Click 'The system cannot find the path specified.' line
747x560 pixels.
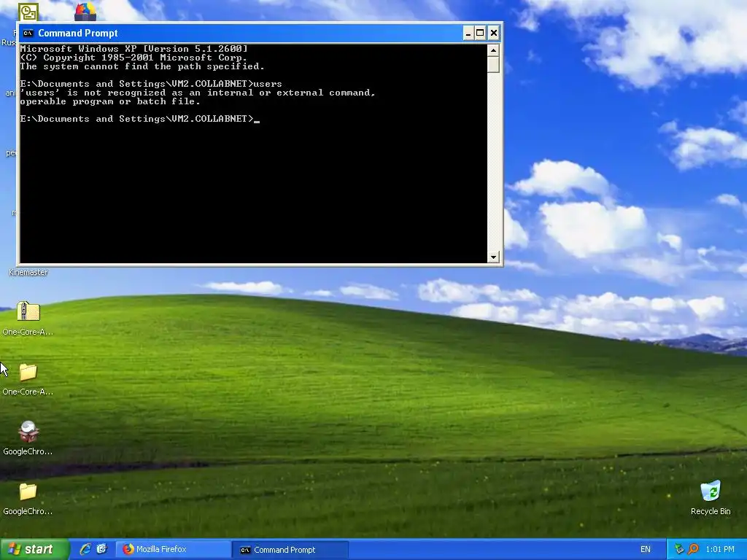click(142, 66)
